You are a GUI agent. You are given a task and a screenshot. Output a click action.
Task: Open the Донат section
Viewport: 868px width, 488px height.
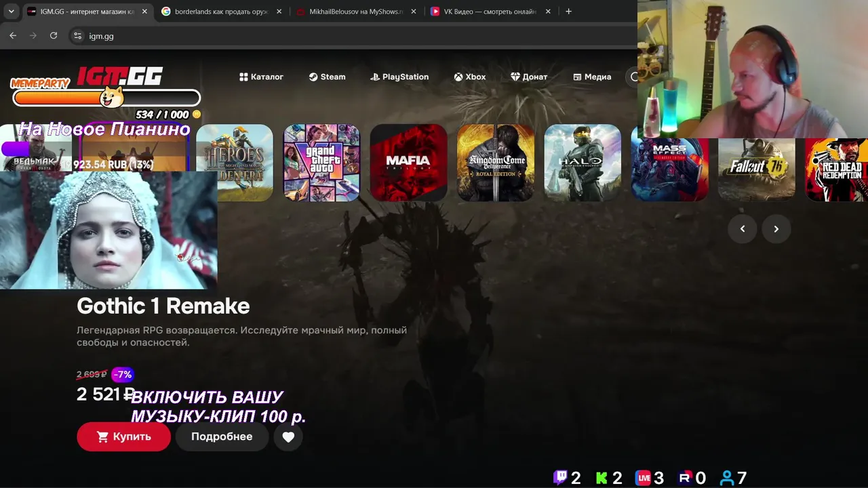click(529, 77)
